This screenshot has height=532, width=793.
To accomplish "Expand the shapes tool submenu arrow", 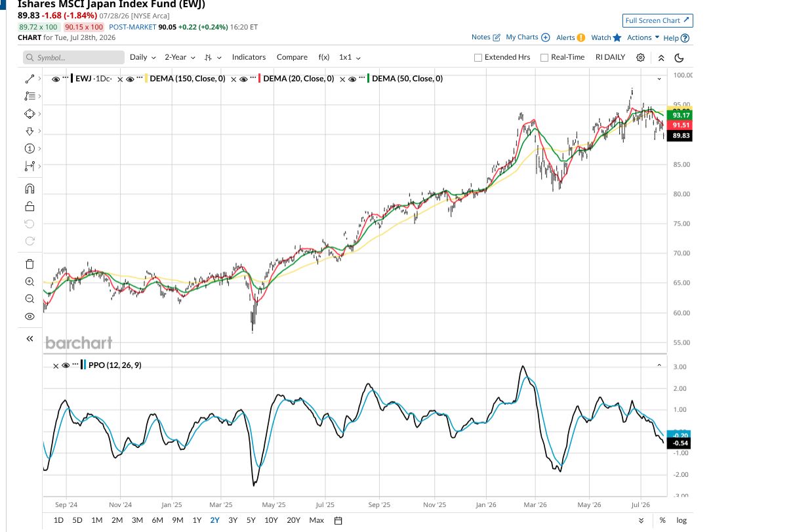I will pos(39,114).
